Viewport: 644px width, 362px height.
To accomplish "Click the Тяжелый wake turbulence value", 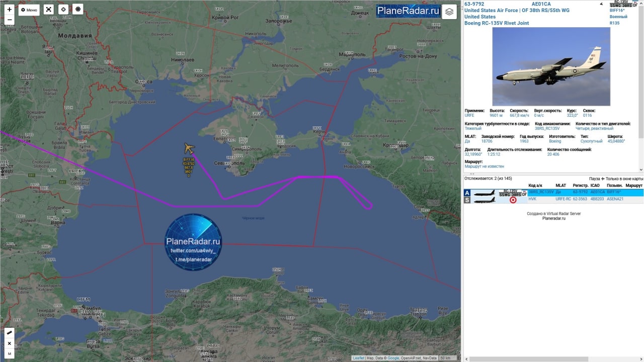I will (x=473, y=128).
